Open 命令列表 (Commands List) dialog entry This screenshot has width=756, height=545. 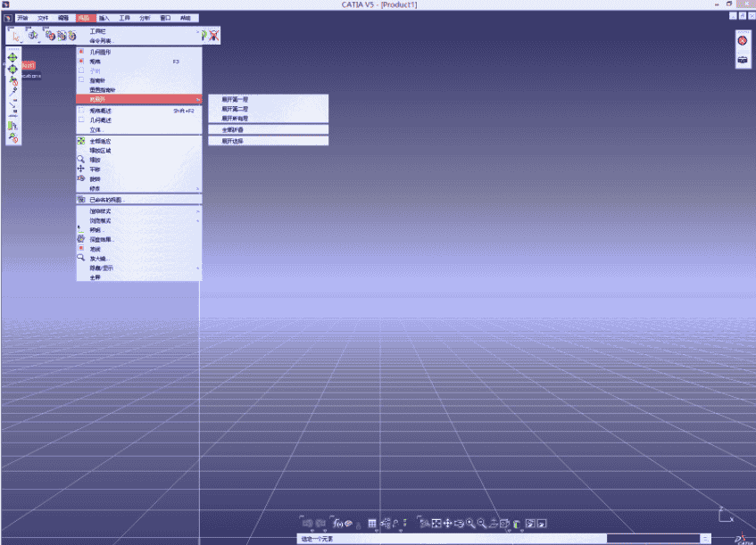[x=102, y=40]
